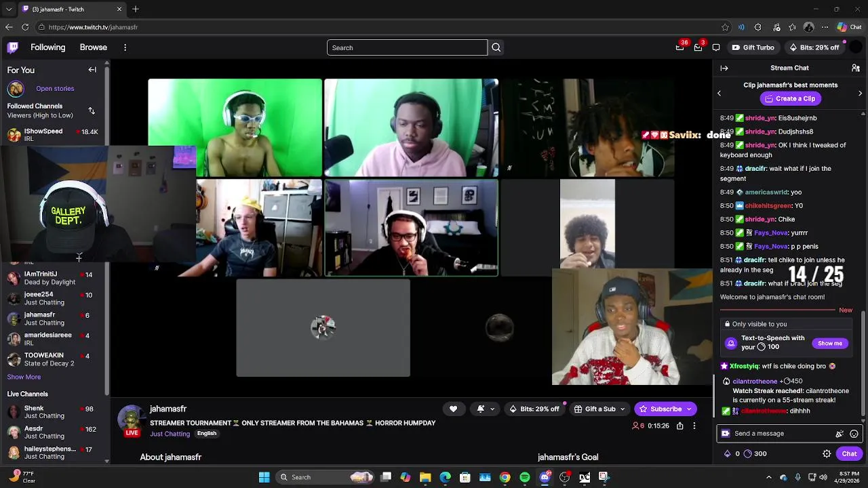
Task: Open Aesdr live channel in sidebar
Action: pos(53,432)
